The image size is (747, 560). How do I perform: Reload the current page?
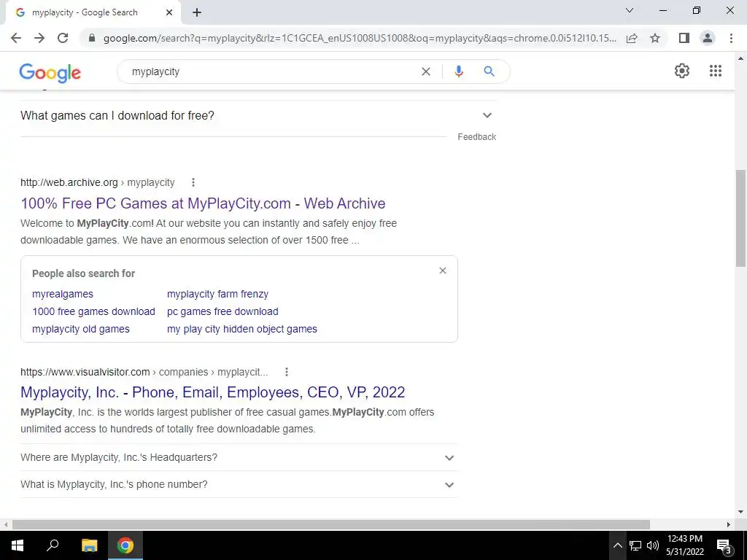[x=63, y=38]
